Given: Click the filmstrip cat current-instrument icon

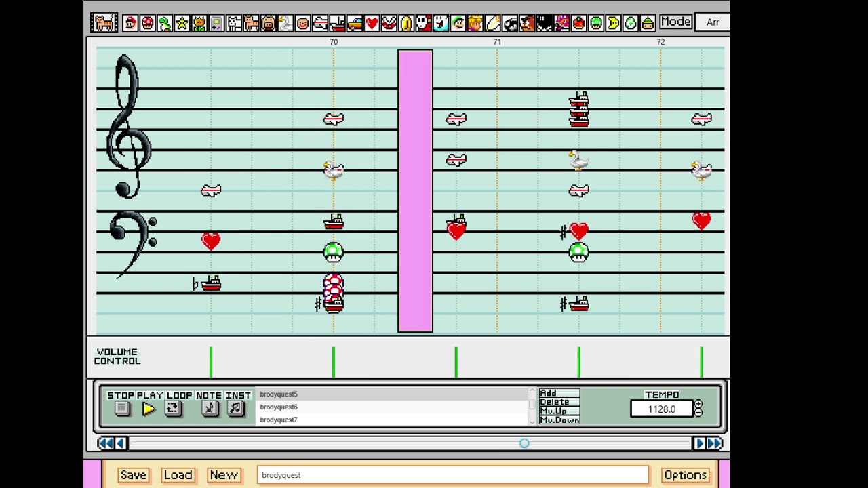Looking at the screenshot, I should click(x=104, y=22).
